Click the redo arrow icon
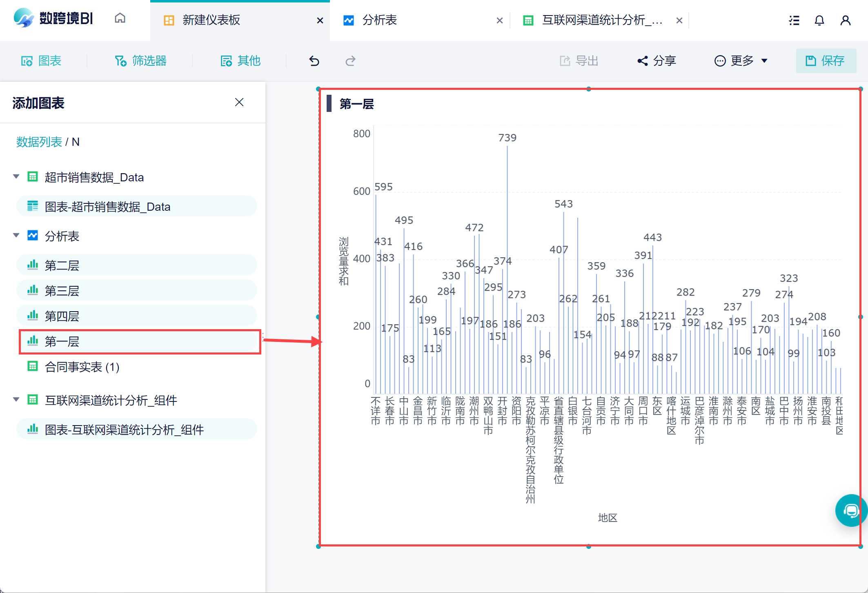Viewport: 868px width, 593px height. point(350,61)
